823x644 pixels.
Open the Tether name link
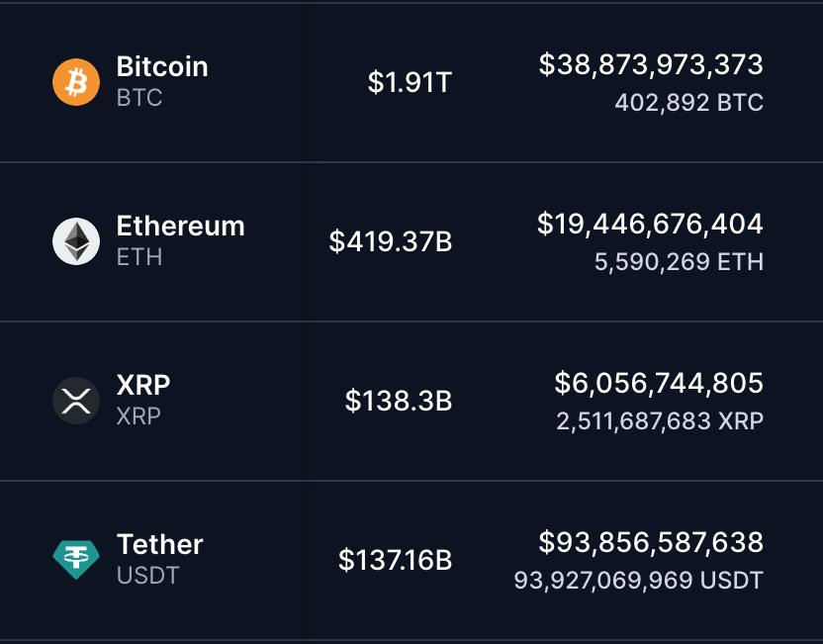(158, 544)
